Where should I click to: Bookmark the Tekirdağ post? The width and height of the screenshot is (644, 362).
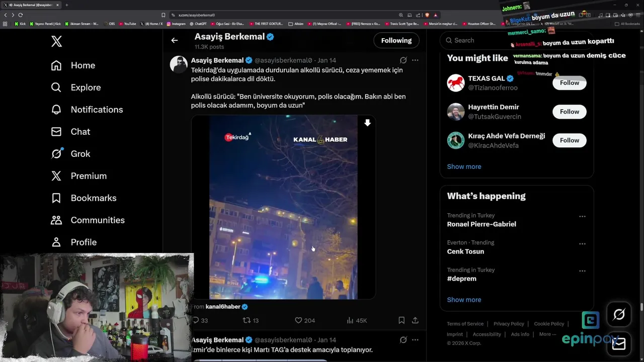[401, 320]
